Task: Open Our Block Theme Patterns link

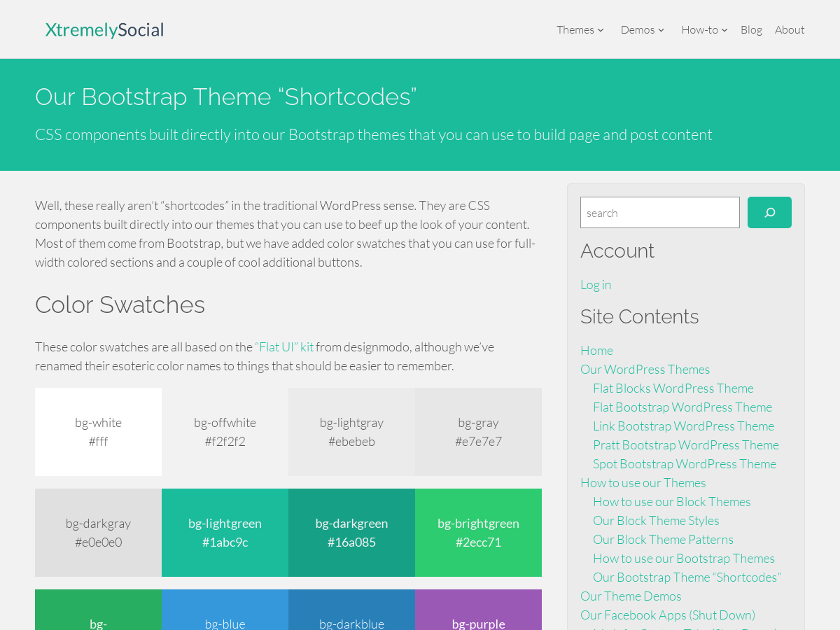Action: coord(663,539)
